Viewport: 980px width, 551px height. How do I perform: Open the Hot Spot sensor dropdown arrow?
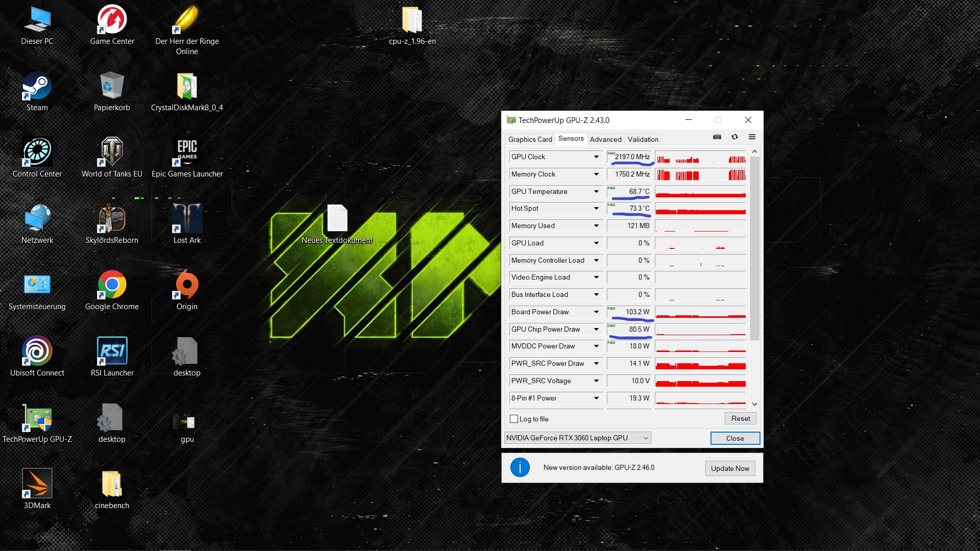click(x=596, y=209)
